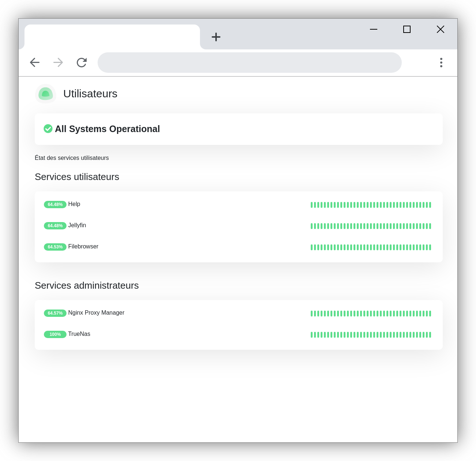Reload the current page
Viewport: 476px width, 461px height.
(82, 63)
